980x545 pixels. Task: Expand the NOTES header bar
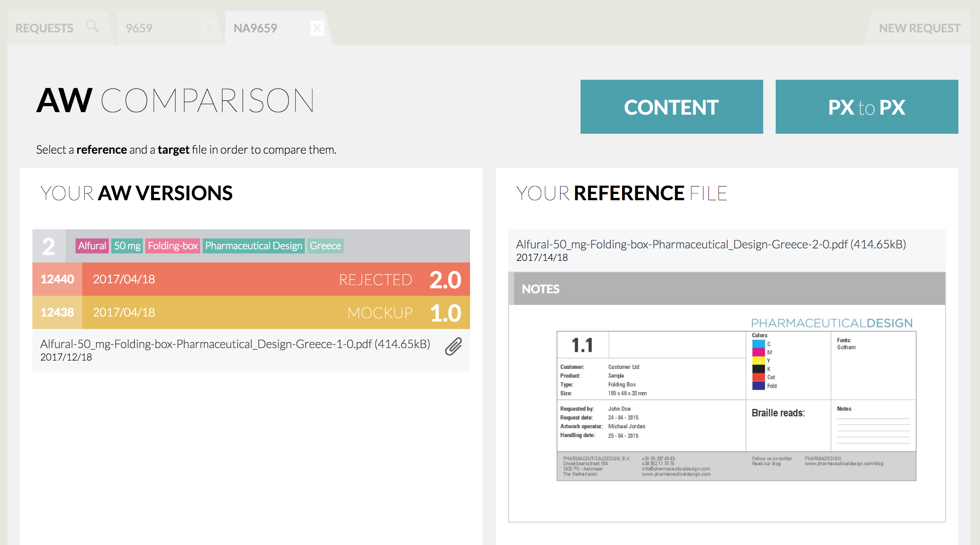[727, 289]
